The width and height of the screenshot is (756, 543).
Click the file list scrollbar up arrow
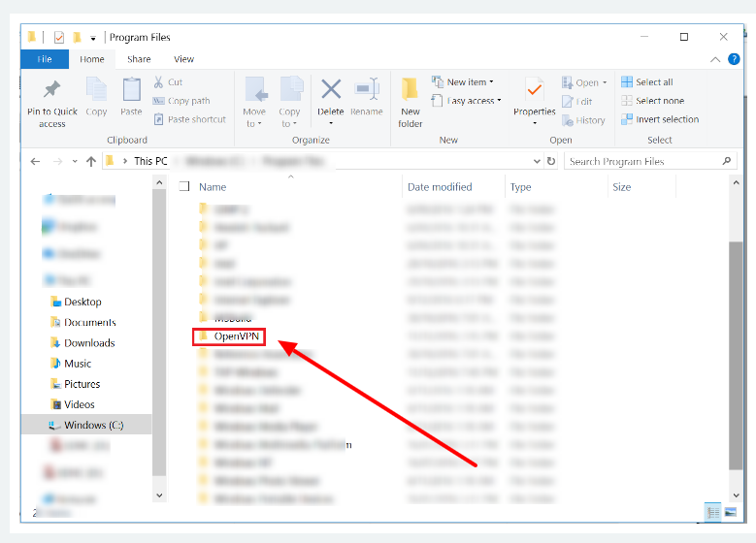click(x=736, y=182)
